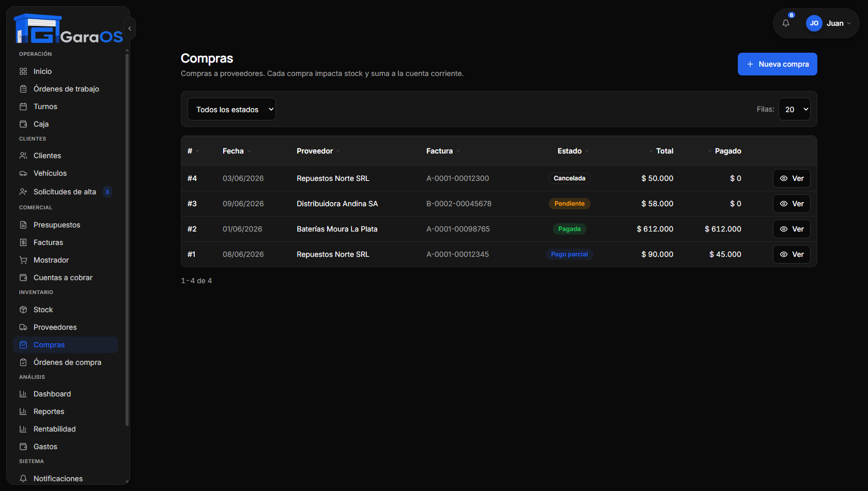Open Cuentas a cobrar section
Image resolution: width=868 pixels, height=491 pixels.
click(x=66, y=278)
